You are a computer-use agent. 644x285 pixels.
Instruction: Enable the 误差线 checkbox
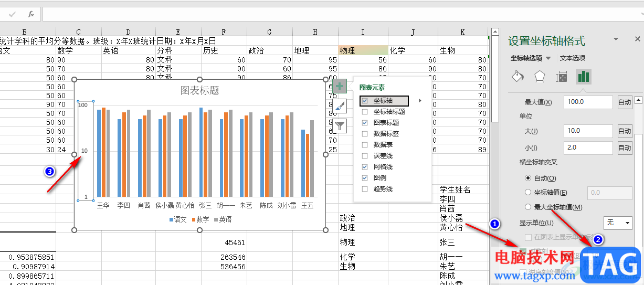(x=365, y=156)
